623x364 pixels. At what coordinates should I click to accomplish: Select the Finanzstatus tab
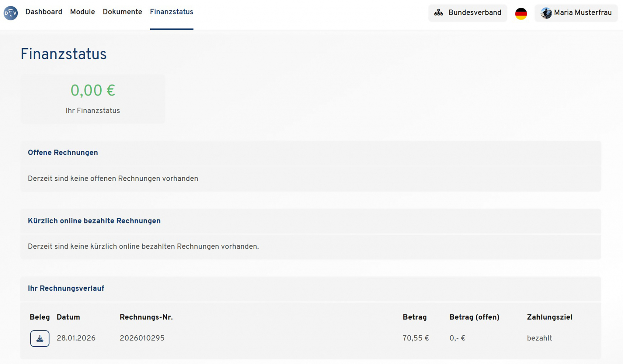pyautogui.click(x=172, y=12)
